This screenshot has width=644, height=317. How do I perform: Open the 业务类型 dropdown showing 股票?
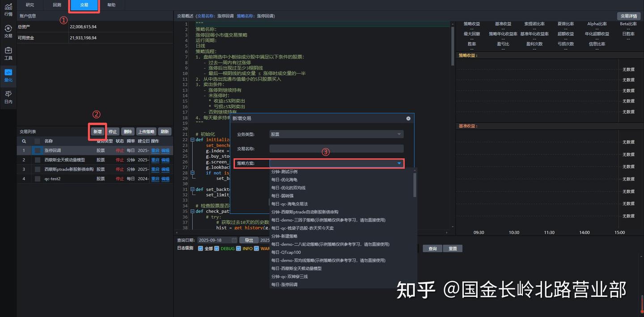pyautogui.click(x=335, y=134)
